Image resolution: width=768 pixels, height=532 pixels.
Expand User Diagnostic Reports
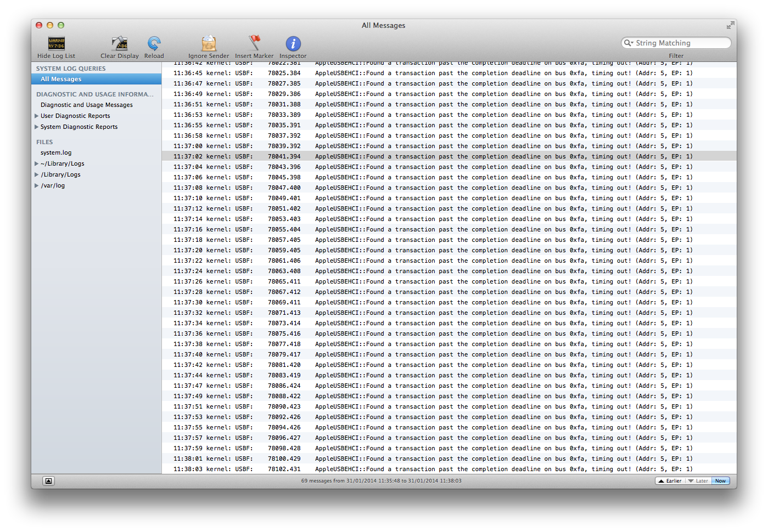[x=36, y=116]
